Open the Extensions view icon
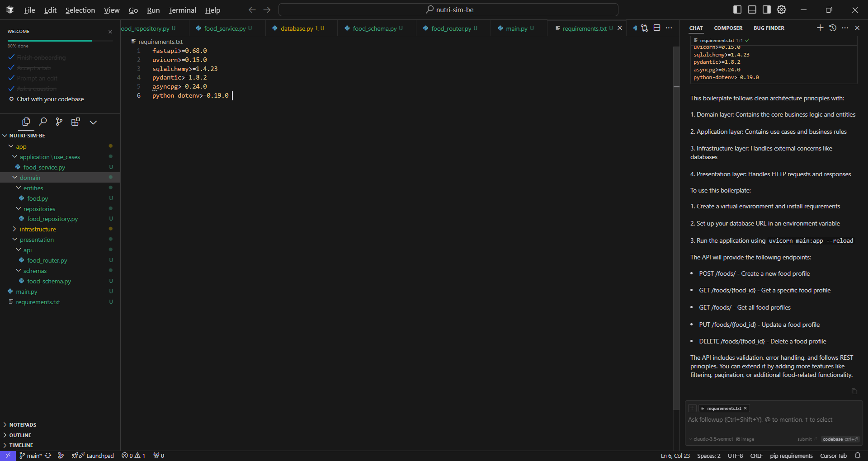 point(75,122)
